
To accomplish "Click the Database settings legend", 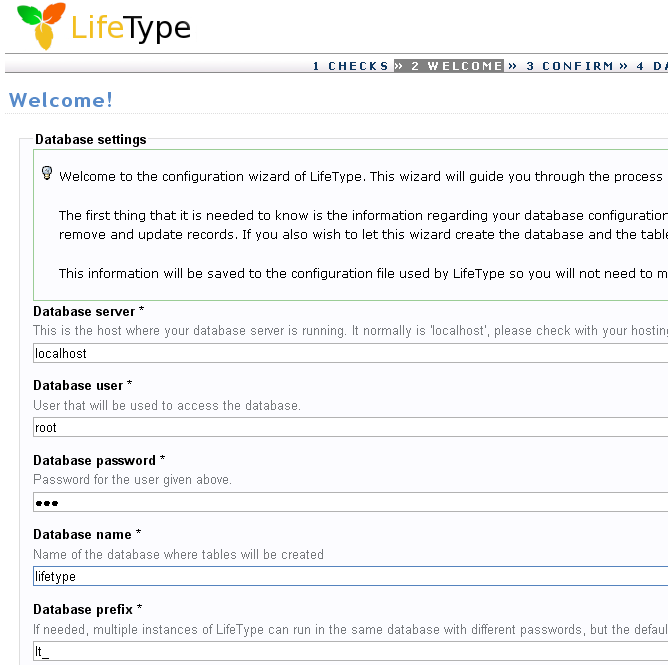I will 91,140.
